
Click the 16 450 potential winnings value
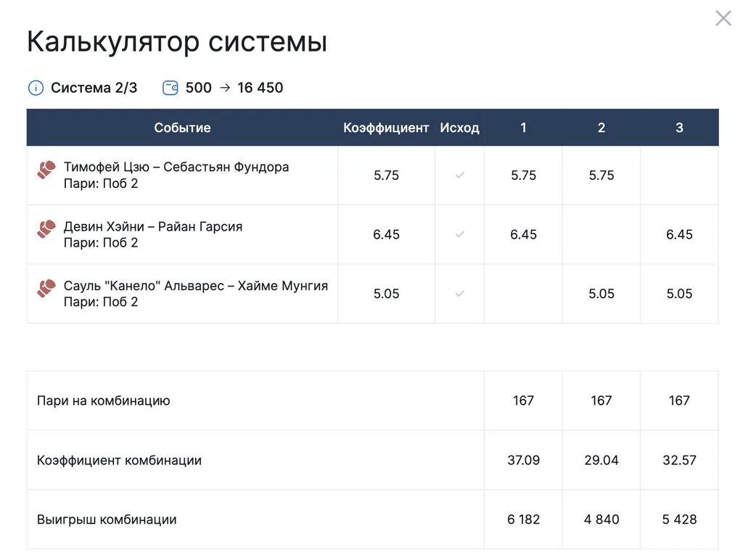tap(260, 88)
